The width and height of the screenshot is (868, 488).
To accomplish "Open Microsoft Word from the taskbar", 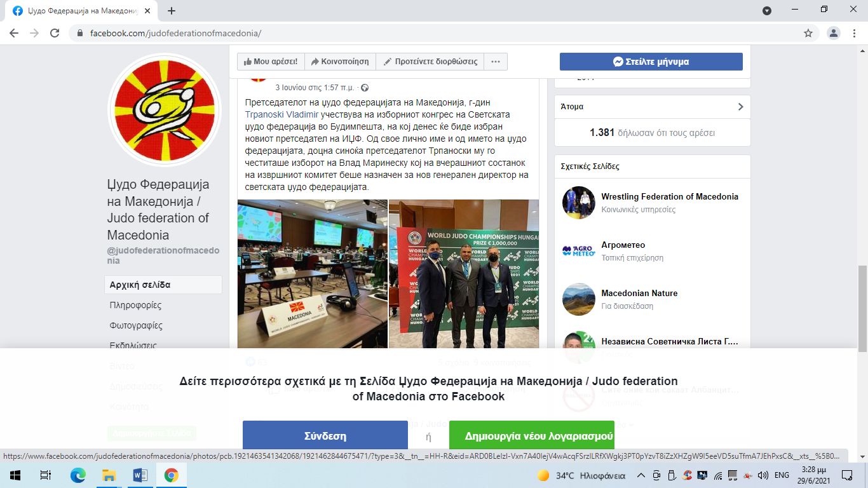I will [x=140, y=475].
